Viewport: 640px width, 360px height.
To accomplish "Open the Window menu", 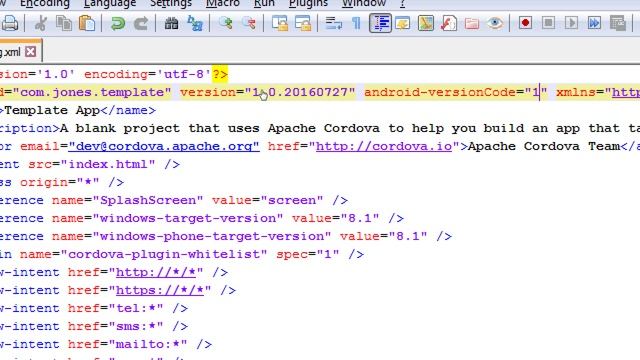I will 364,4.
